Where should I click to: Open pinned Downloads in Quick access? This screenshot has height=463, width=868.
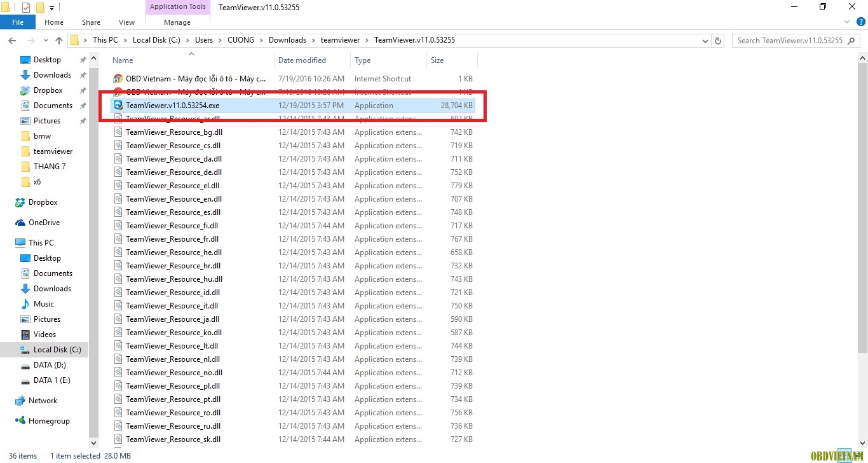tap(52, 75)
